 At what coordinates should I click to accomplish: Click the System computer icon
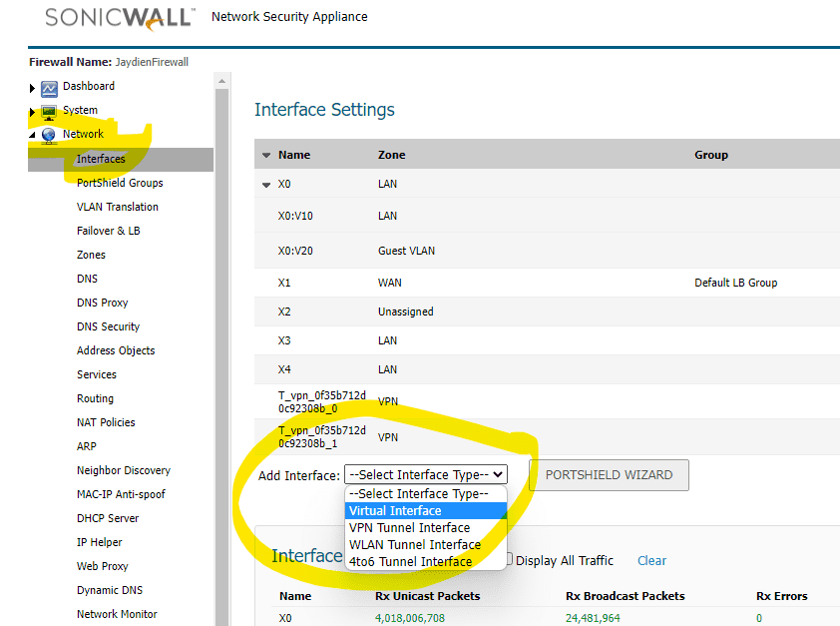pos(49,110)
